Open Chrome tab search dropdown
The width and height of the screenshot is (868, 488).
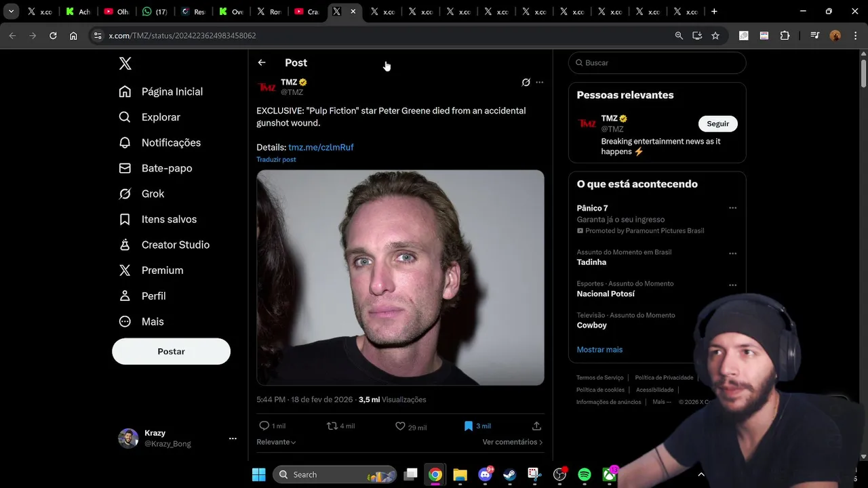click(x=12, y=12)
